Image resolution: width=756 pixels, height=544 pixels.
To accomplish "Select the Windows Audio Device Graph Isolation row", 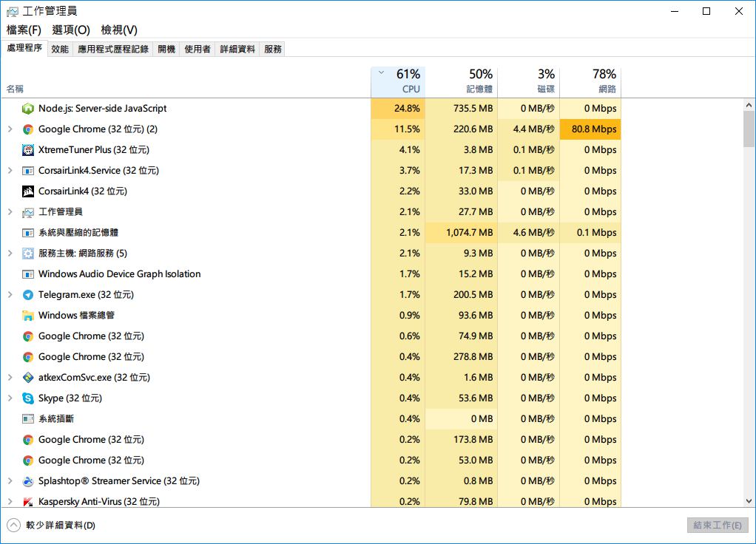I will pyautogui.click(x=119, y=274).
